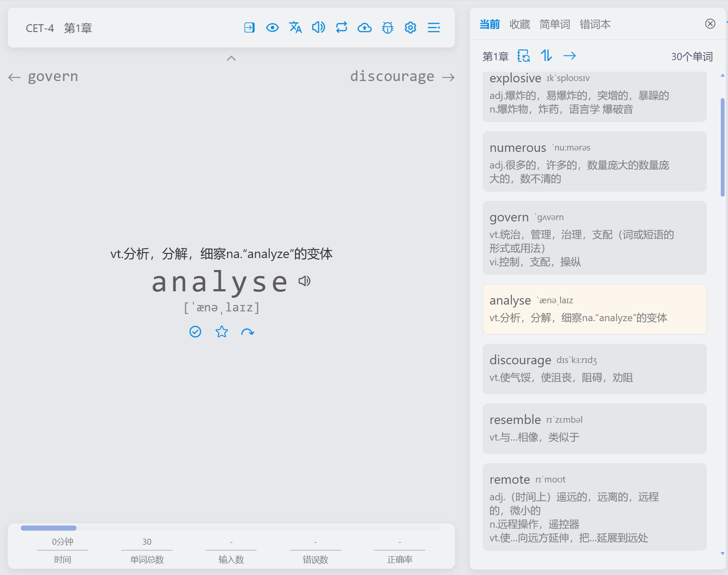Open the settings gear in the toolbar

[410, 28]
